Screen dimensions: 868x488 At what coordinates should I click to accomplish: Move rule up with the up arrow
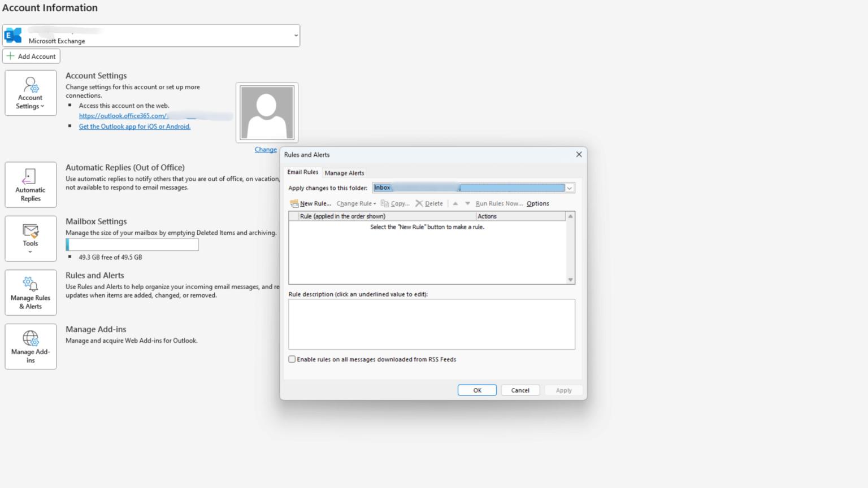455,203
